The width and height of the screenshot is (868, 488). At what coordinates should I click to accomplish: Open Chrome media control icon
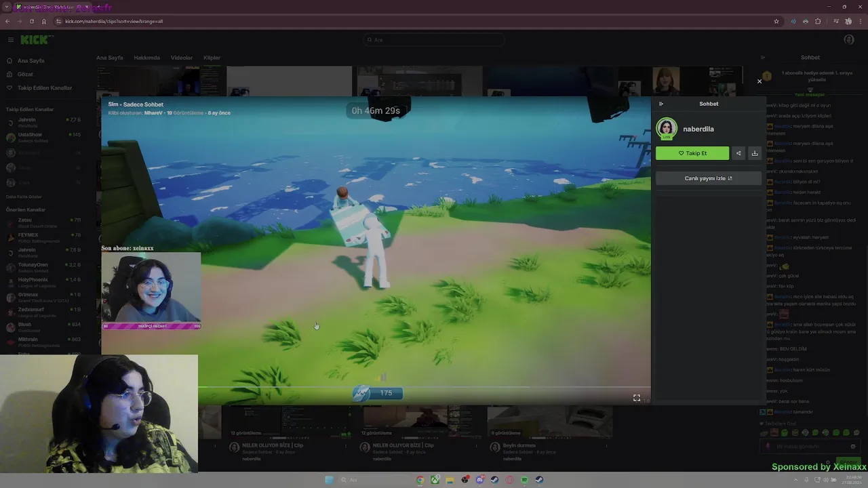pyautogui.click(x=836, y=21)
